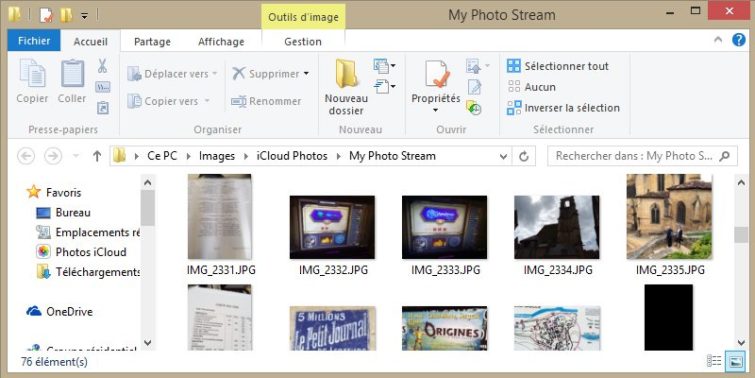Click the navigation pane scroll down arrow
The height and width of the screenshot is (378, 755).
point(147,342)
